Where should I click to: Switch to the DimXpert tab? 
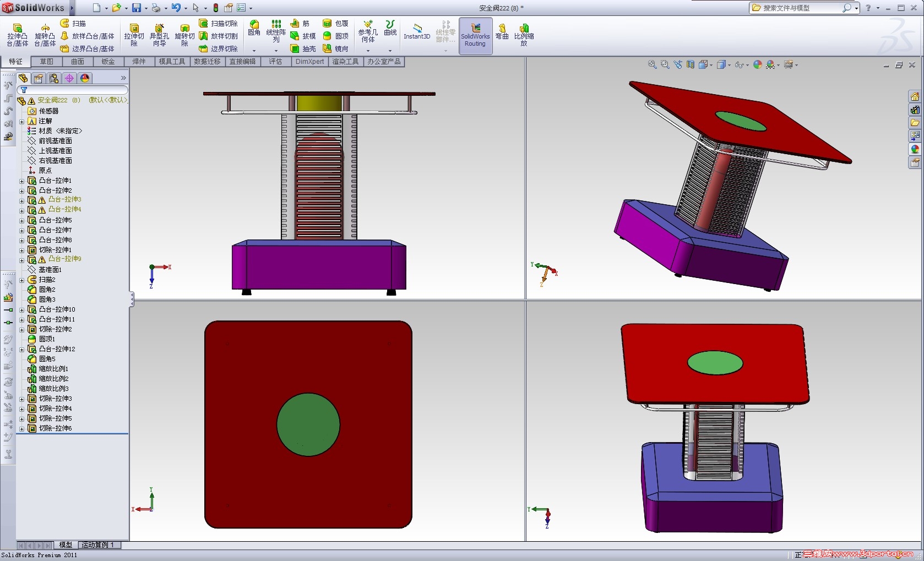[x=310, y=62]
